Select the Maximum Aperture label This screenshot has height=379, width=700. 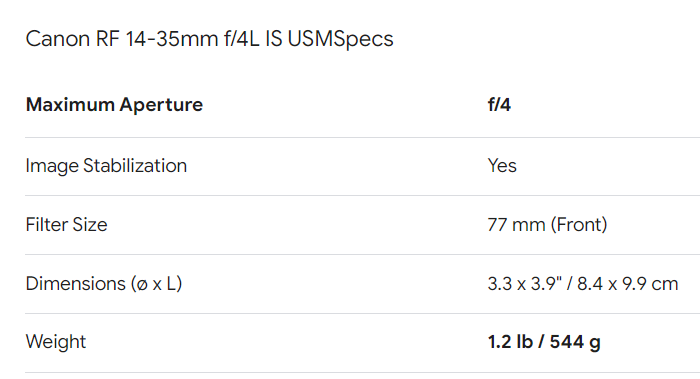(x=114, y=105)
